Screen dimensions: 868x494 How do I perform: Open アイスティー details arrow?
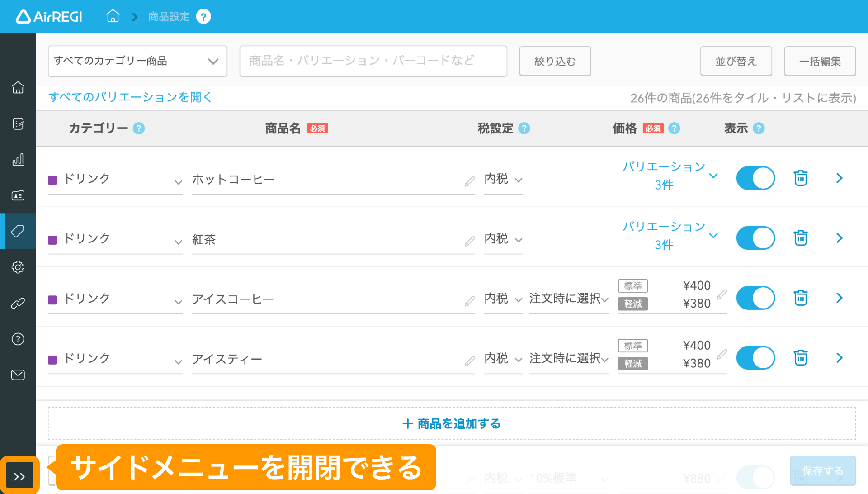click(x=840, y=358)
